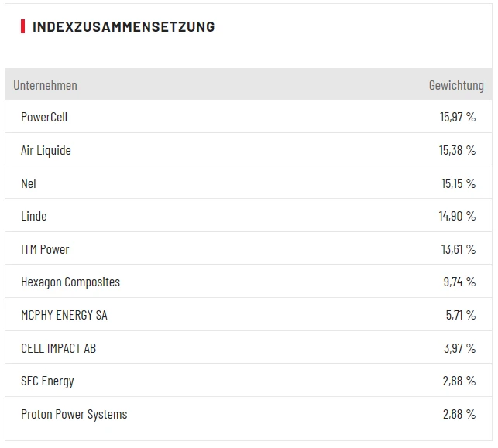
Task: Open CELL IMPACT AB company
Action: [58, 348]
